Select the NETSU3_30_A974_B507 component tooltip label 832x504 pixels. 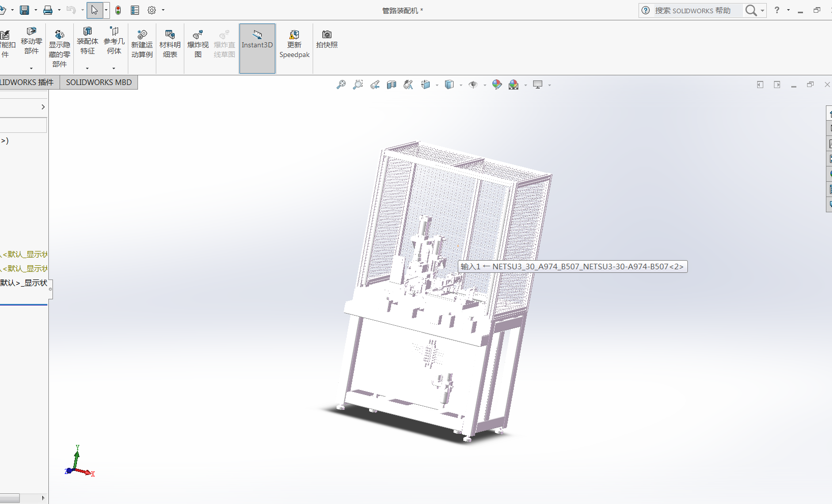(573, 266)
